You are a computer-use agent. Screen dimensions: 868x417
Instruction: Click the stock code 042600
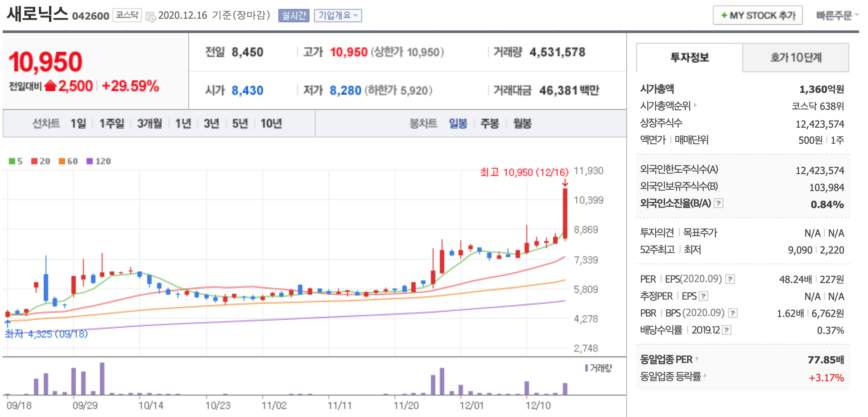point(91,16)
